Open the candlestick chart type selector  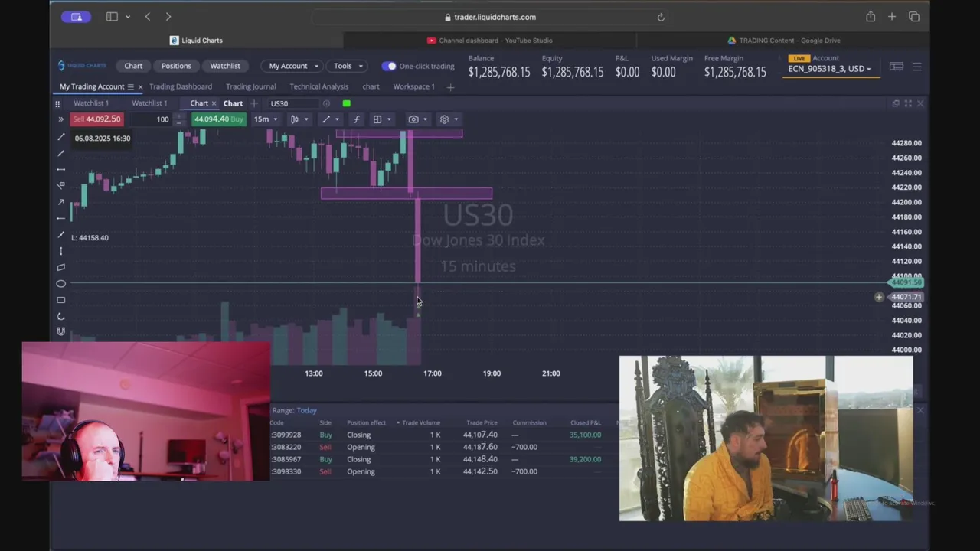pyautogui.click(x=299, y=119)
